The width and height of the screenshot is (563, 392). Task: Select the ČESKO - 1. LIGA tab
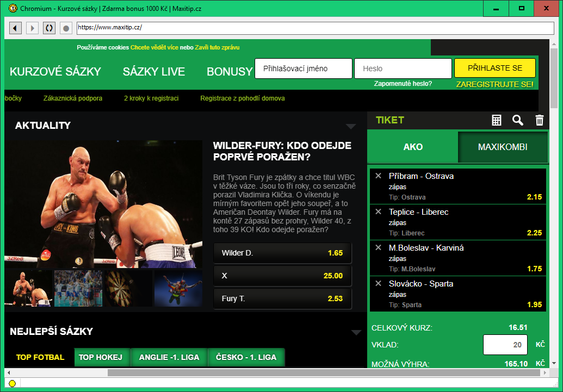pos(246,357)
